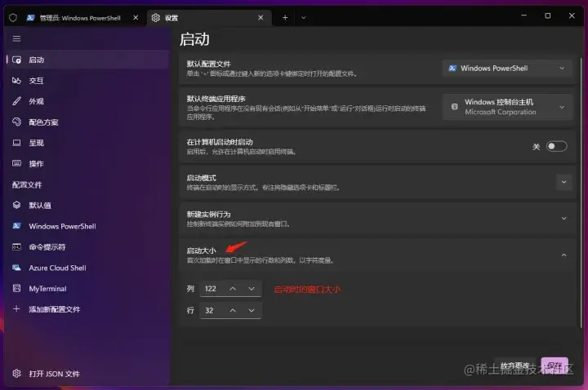Screen dimensions: 588x390
Task: Click the 启动 sidebar icon
Action: point(16,60)
